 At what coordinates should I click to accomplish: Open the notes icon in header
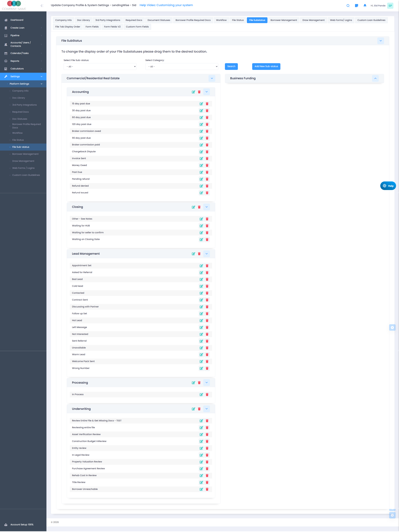click(356, 5)
